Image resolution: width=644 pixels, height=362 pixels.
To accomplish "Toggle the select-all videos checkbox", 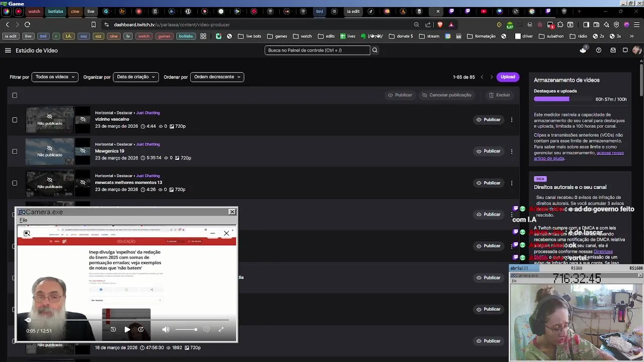I will [15, 96].
